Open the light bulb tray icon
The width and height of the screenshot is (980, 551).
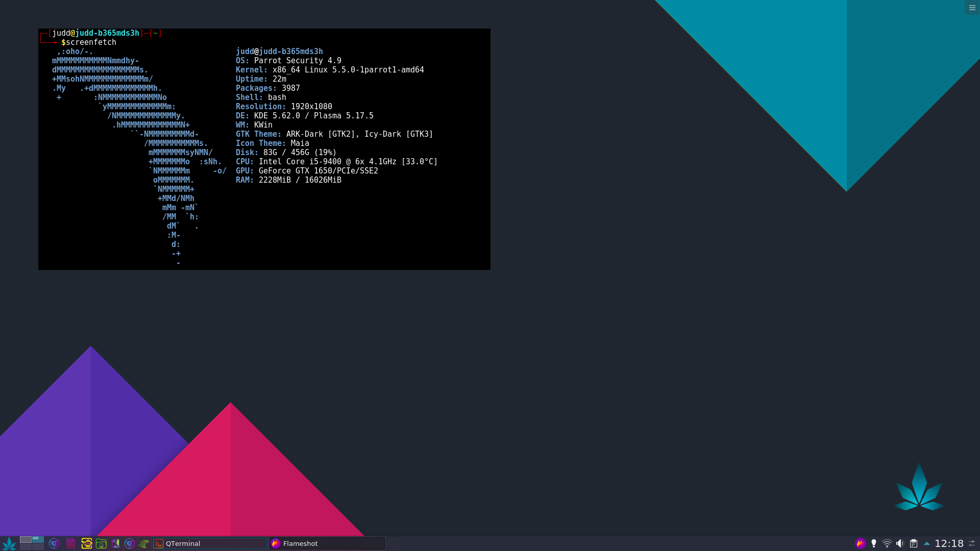[x=874, y=543]
